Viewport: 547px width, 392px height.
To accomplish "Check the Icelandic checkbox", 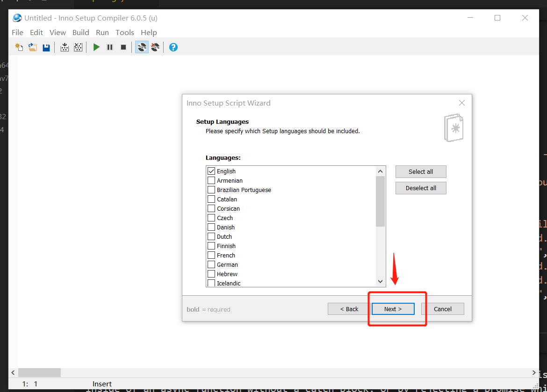I will [x=211, y=283].
